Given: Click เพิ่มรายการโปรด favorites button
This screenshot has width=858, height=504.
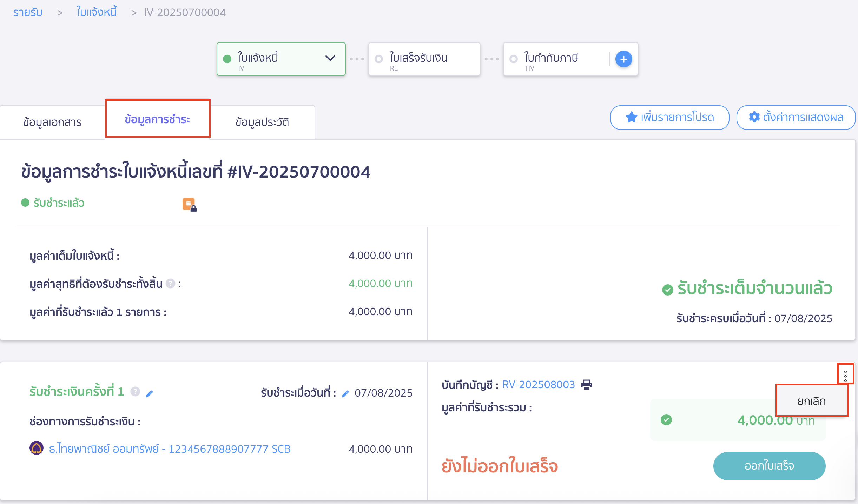Looking at the screenshot, I should (669, 117).
